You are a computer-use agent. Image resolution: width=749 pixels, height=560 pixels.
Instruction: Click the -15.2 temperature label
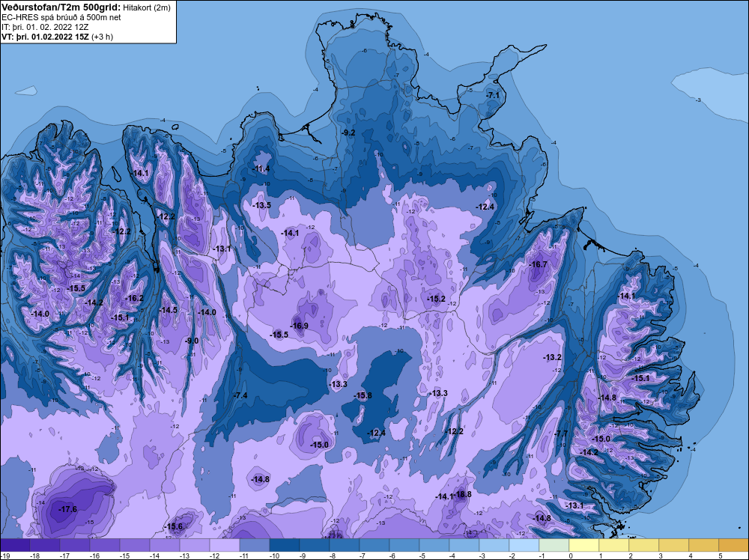coord(436,299)
